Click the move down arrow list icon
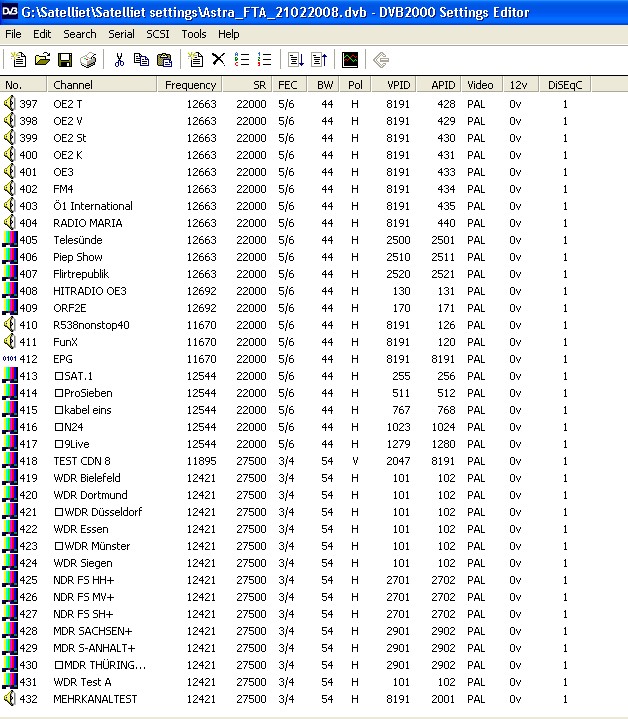Image resolution: width=628 pixels, height=719 pixels. tap(296, 60)
